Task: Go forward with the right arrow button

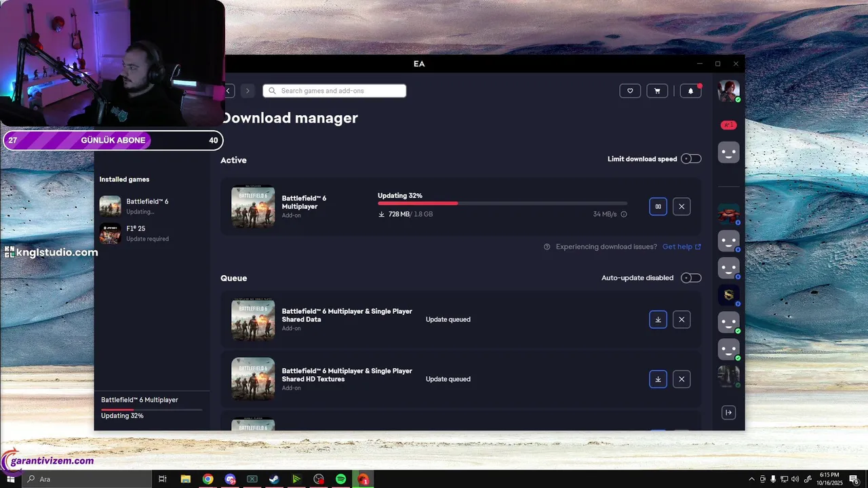Action: (248, 91)
